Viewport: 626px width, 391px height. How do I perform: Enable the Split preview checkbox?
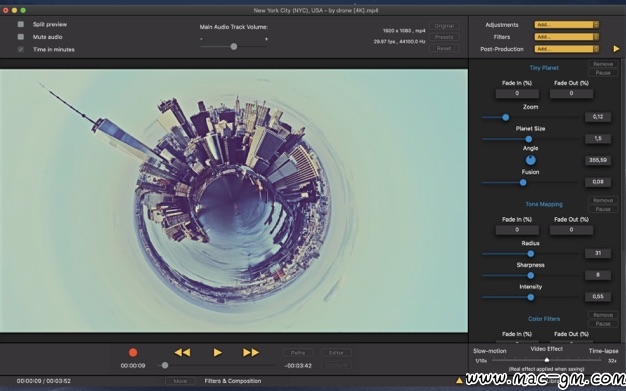(x=21, y=24)
